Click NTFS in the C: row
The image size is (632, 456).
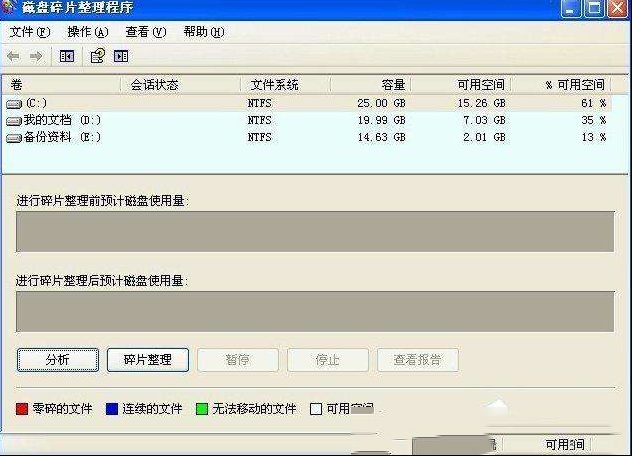[x=260, y=104]
